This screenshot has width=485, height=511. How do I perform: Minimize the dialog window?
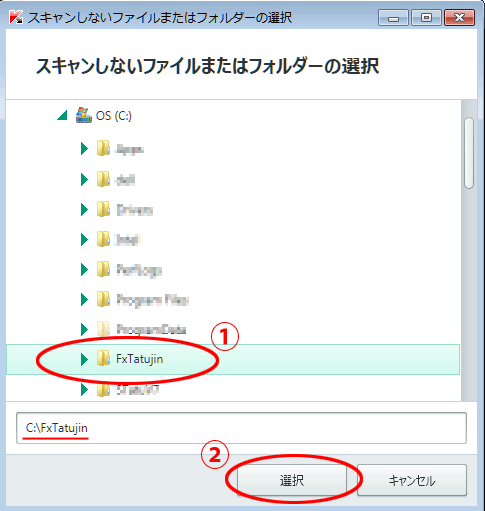(393, 18)
